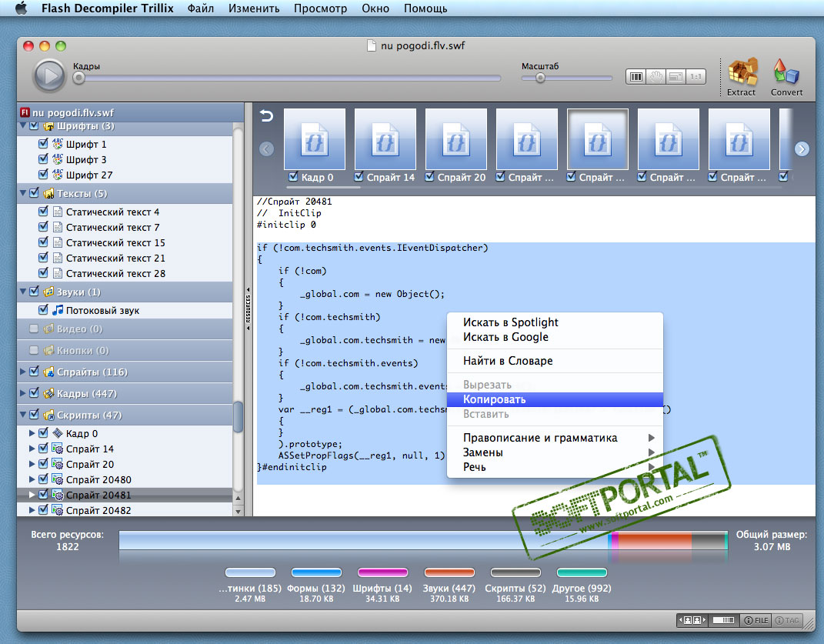Collapse the Шрифты (3) group
The image size is (824, 644).
(22, 126)
